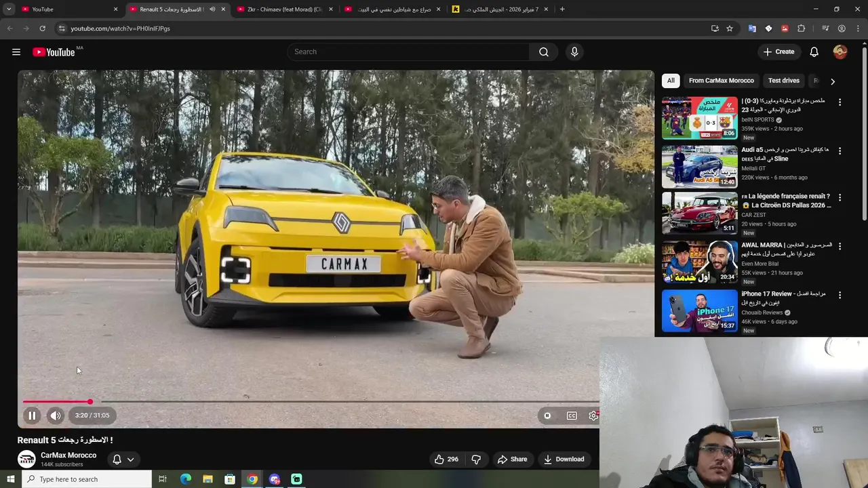This screenshot has height=488, width=868.
Task: Open Google Translate extension icon
Action: (x=752, y=28)
